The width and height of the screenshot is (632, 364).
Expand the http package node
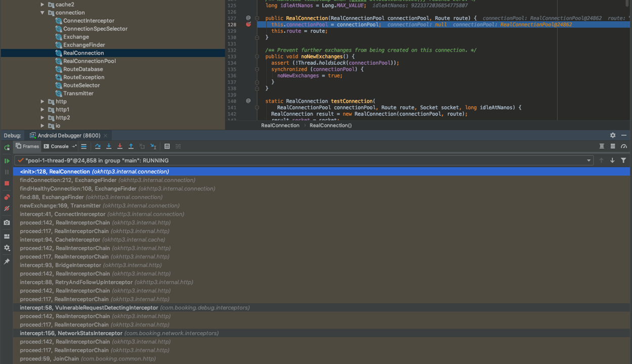click(43, 102)
